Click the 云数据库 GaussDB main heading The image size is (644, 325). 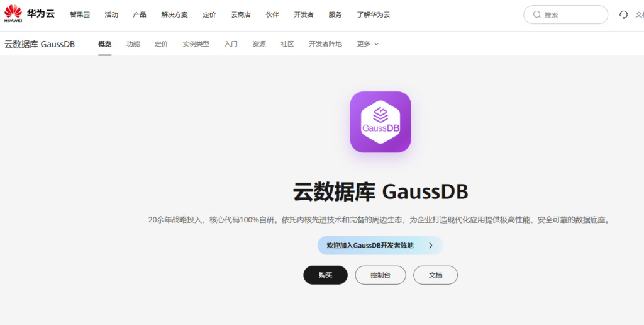click(380, 192)
